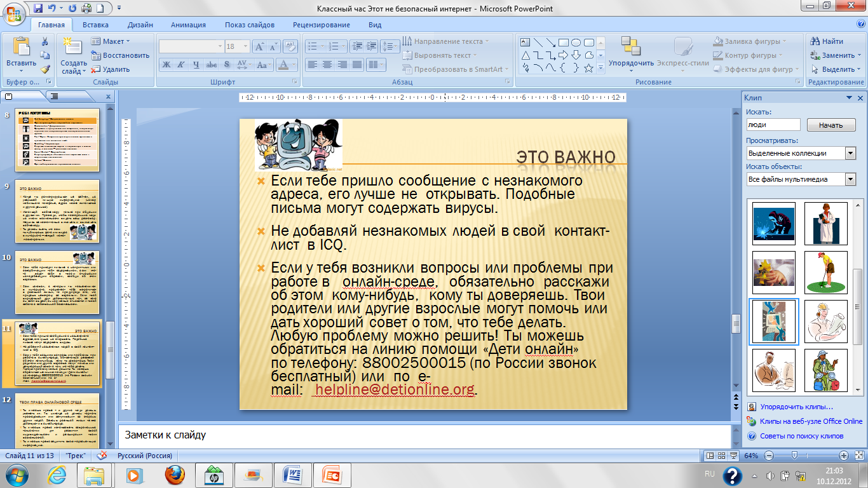This screenshot has height=488, width=868.
Task: Select the golfer clip thumbnail
Action: pos(825,273)
